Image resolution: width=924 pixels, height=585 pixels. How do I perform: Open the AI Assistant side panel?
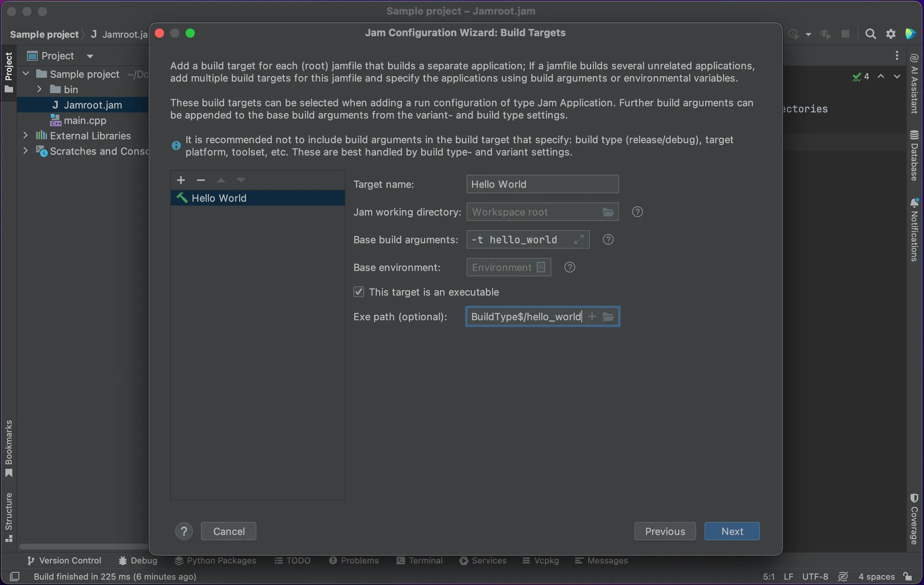(914, 83)
